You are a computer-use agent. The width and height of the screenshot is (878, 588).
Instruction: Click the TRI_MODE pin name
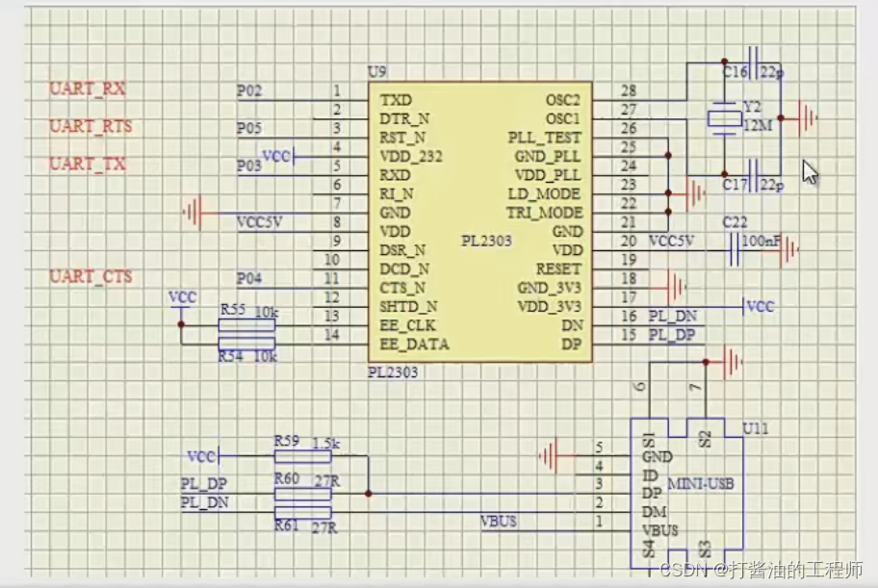[x=545, y=213]
